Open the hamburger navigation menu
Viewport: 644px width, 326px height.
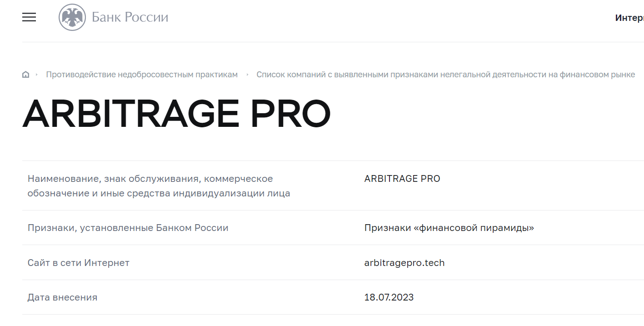tap(29, 17)
